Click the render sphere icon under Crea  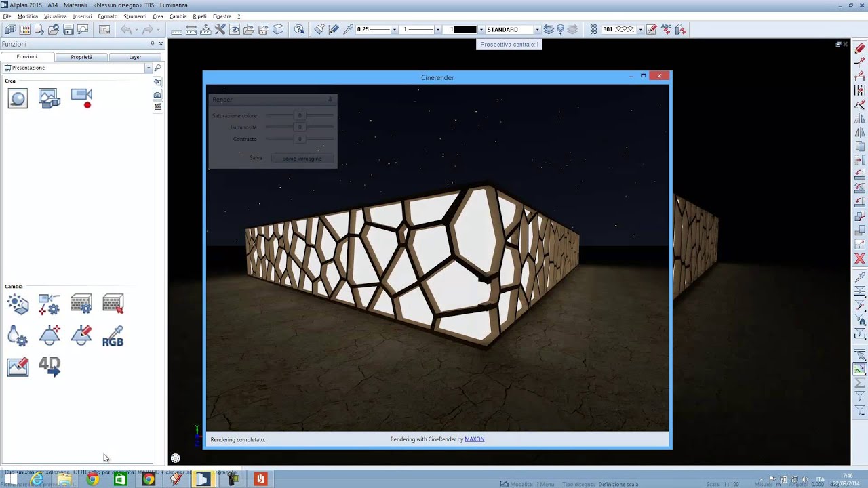[x=18, y=98]
